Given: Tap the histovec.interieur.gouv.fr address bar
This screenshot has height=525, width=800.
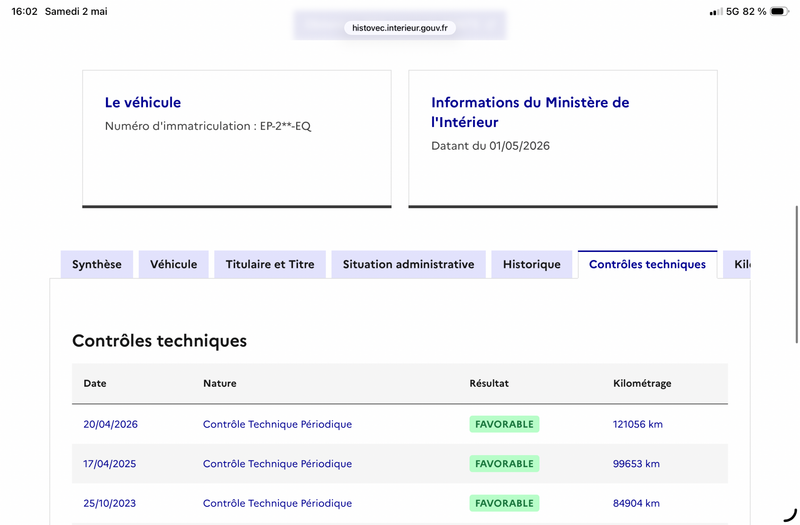Looking at the screenshot, I should 400,28.
